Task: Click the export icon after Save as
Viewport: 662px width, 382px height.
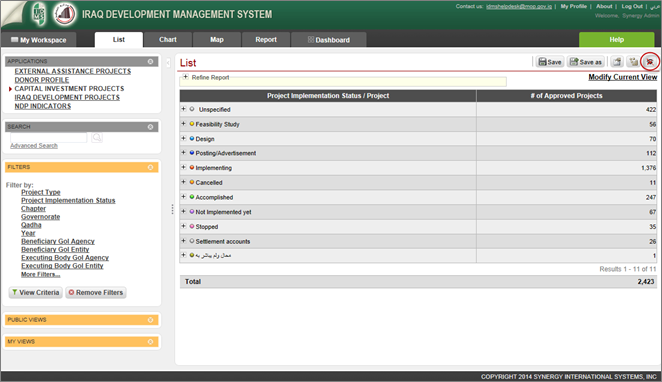Action: click(x=617, y=62)
